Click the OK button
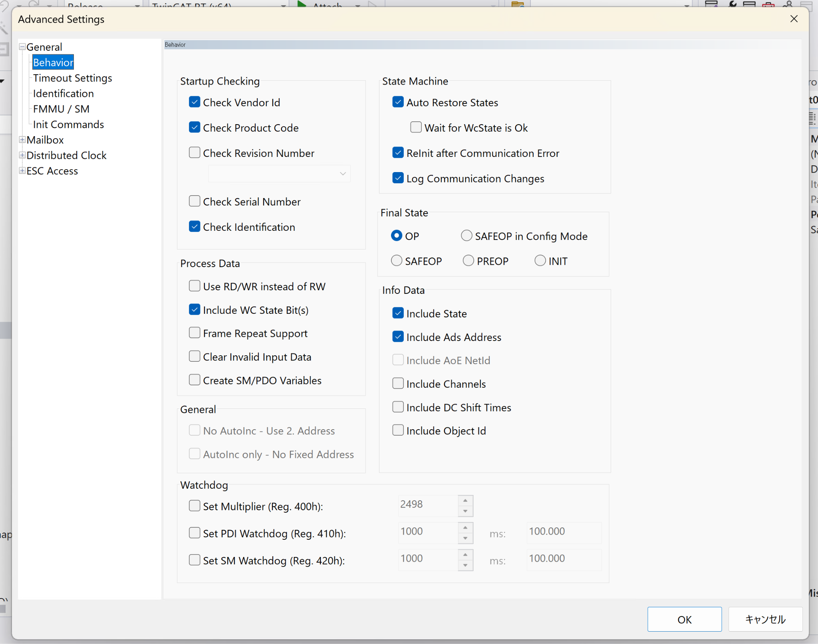818x644 pixels. point(684,619)
